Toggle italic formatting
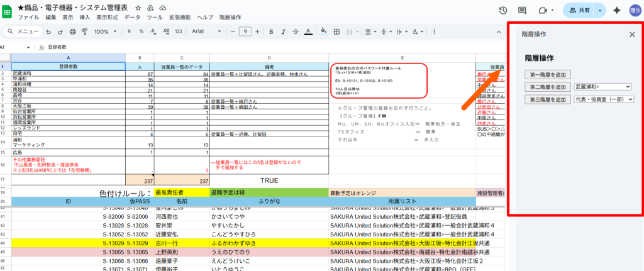 [x=282, y=31]
